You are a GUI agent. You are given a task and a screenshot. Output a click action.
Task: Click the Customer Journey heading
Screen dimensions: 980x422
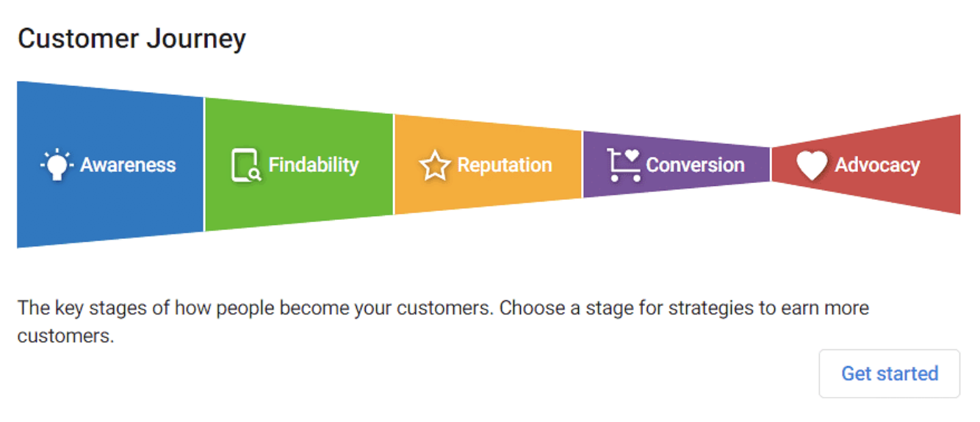tap(131, 39)
